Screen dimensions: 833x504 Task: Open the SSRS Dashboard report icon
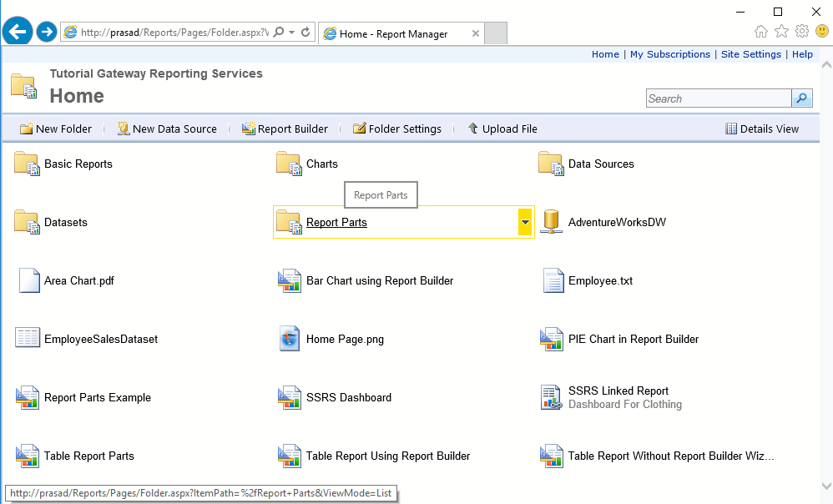point(290,397)
